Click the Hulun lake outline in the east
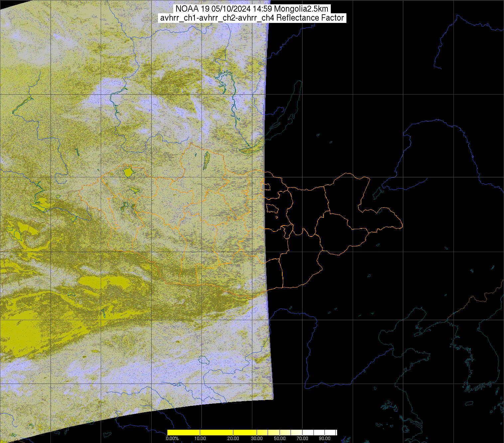The height and width of the screenshot is (443, 504). 377,193
